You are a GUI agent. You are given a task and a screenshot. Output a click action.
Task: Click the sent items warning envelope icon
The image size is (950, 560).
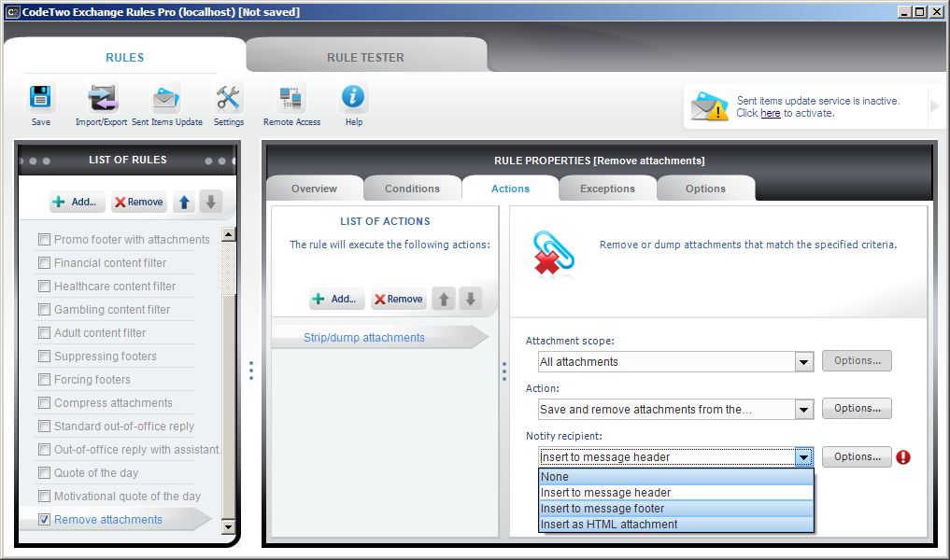tap(710, 106)
